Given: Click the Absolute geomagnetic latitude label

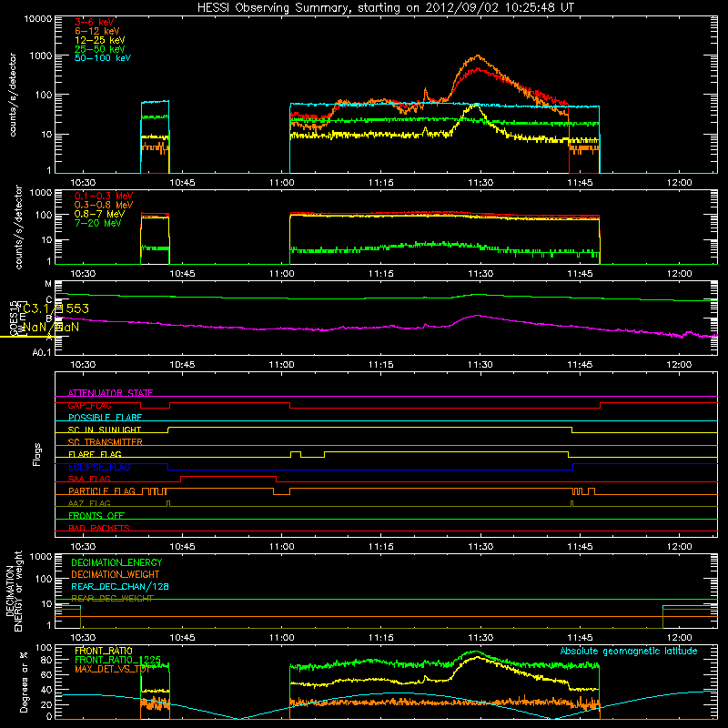Looking at the screenshot, I should [x=629, y=651].
